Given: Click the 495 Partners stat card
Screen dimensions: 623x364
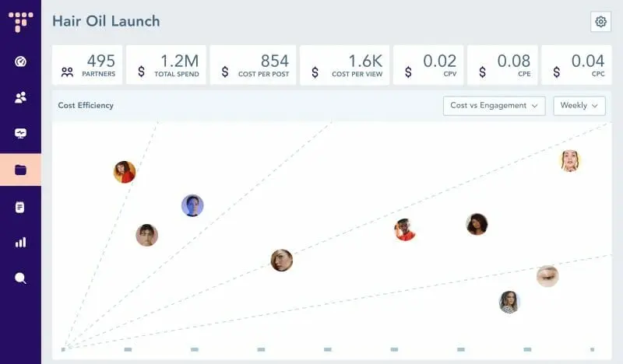Looking at the screenshot, I should 88,65.
